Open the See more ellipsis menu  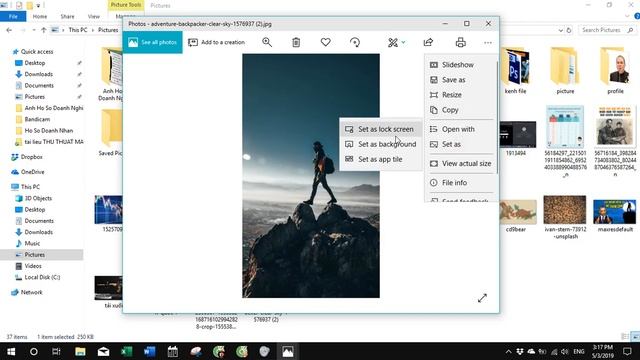(488, 42)
